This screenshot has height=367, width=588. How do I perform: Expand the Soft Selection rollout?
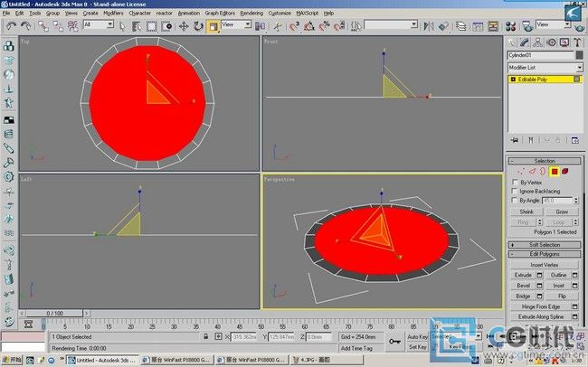[x=545, y=245]
